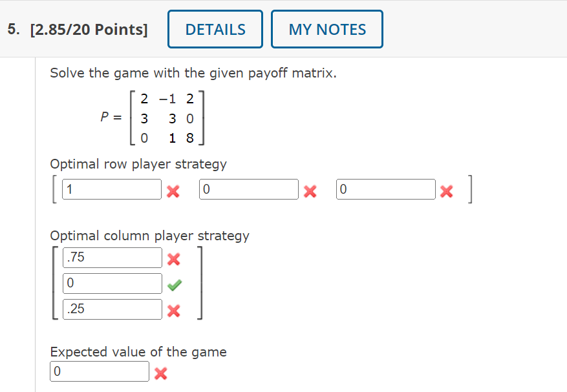The image size is (567, 392).
Task: Click the .75 column strategy input box
Action: (112, 257)
